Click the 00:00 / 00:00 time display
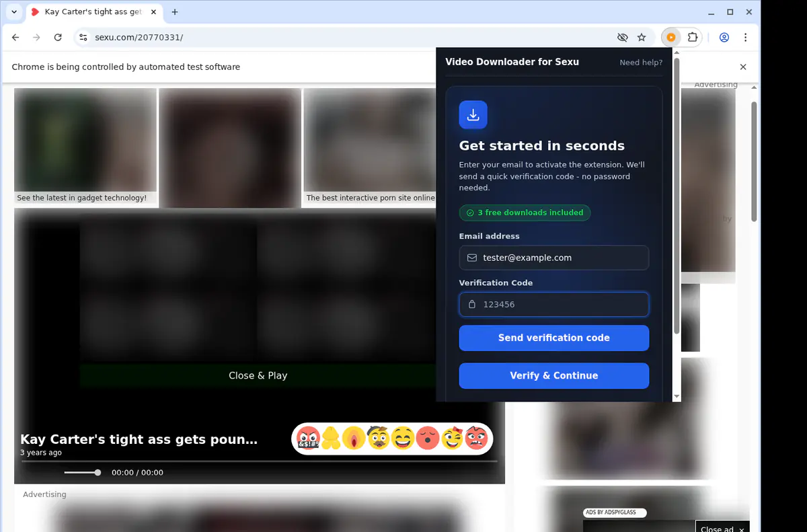 [x=137, y=472]
